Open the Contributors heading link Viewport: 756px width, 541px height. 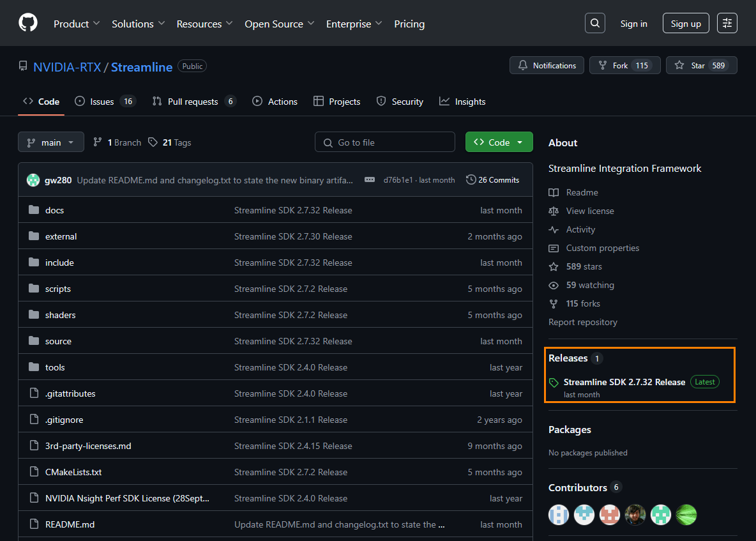(x=578, y=487)
